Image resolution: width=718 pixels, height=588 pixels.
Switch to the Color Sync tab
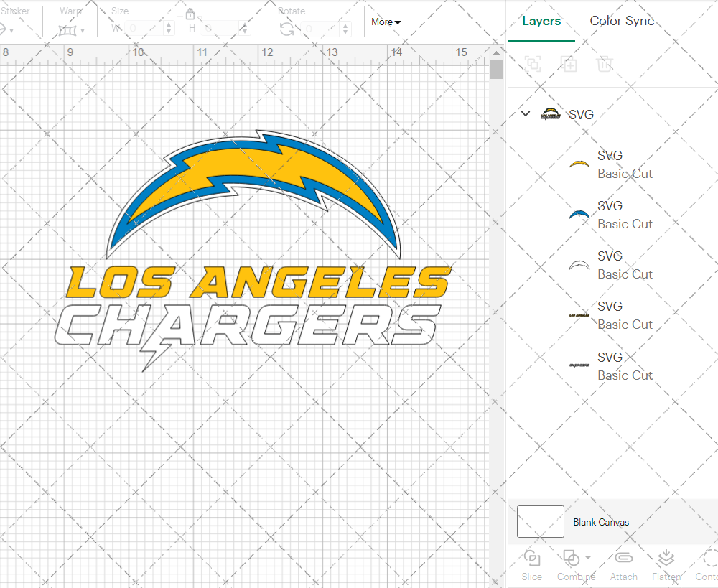[x=622, y=21]
